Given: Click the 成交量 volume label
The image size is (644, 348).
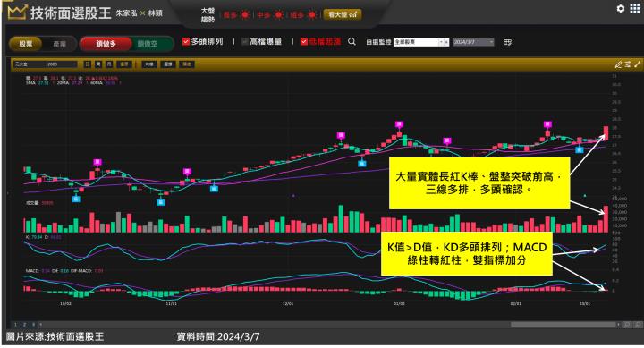Looking at the screenshot, I should pyautogui.click(x=39, y=203).
